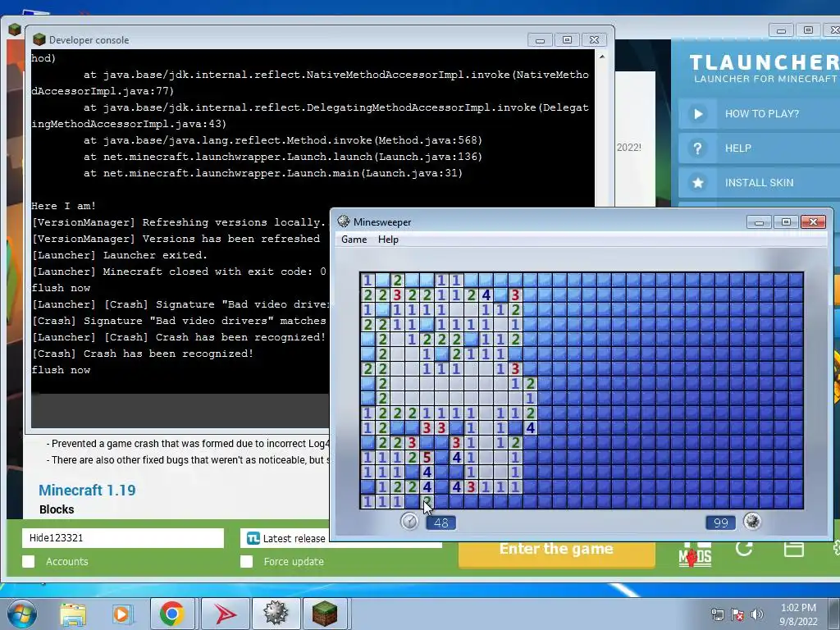The width and height of the screenshot is (840, 630).
Task: Click the Hide123321 username field
Action: pos(123,538)
